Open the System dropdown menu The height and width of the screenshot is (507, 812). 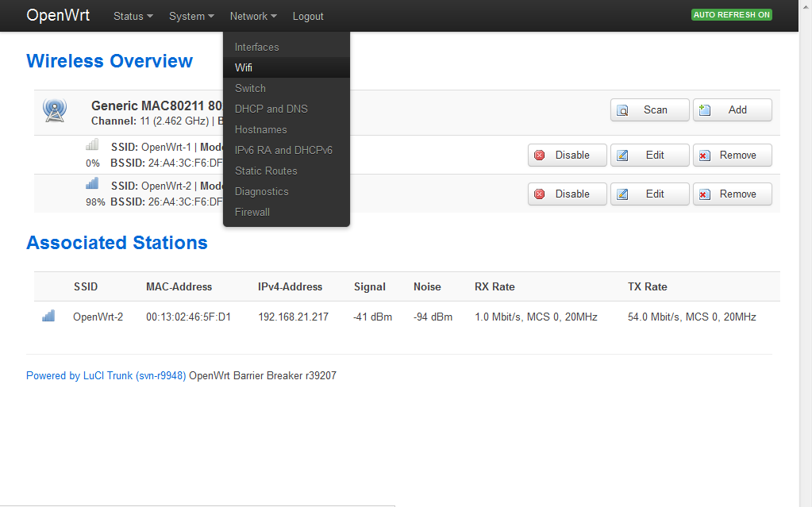pos(191,16)
